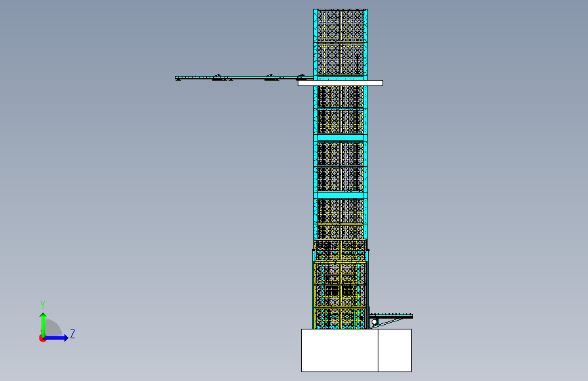Viewport: 588px width, 381px height.
Task: Select the white platform slab below the arm
Action: tap(340, 83)
